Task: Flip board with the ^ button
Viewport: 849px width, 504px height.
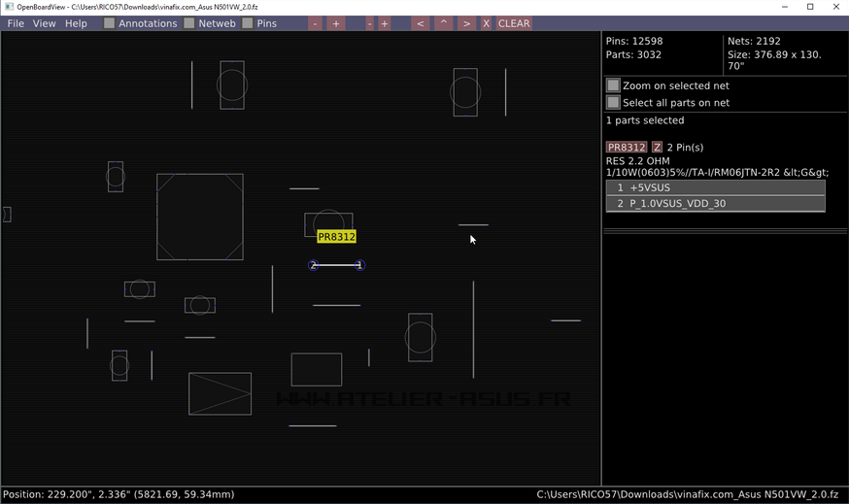Action: [x=444, y=23]
